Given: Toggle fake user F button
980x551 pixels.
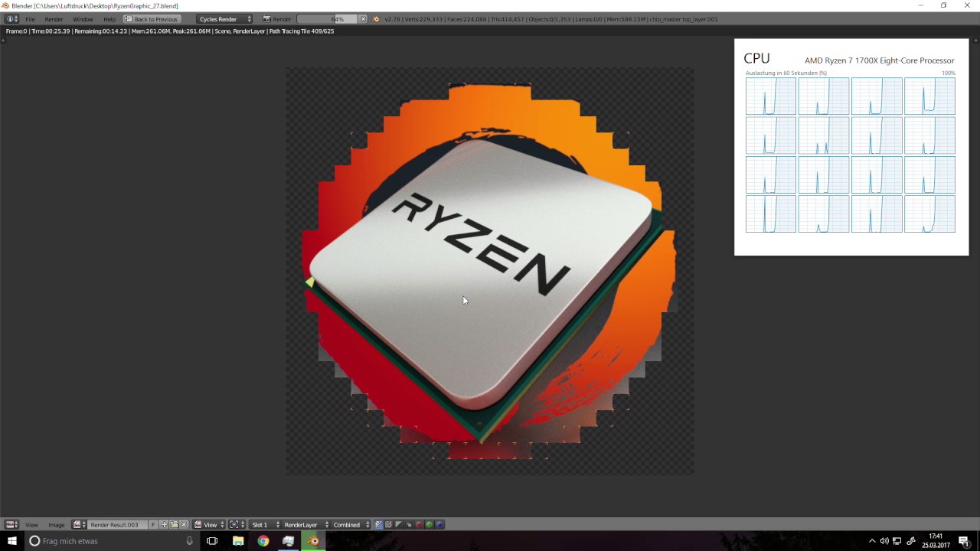Looking at the screenshot, I should click(153, 525).
